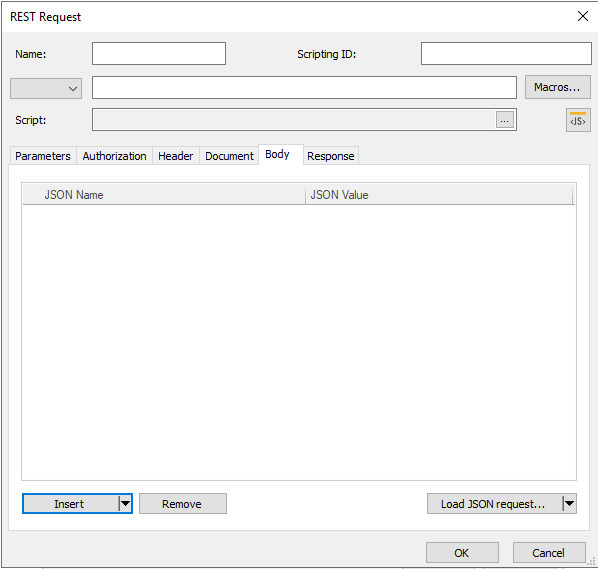The height and width of the screenshot is (569, 598).
Task: Open the Document tab
Action: 229,156
